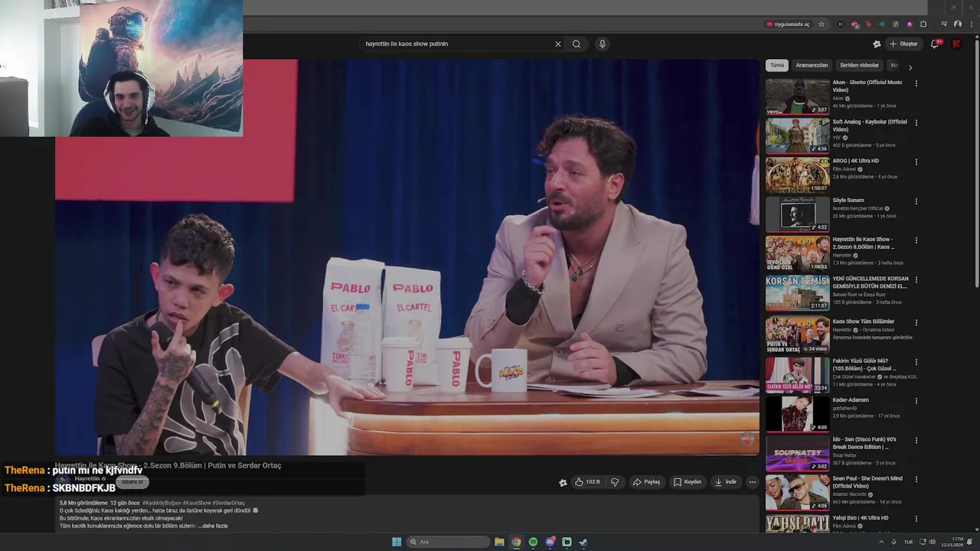Select the Aramanızdan filter chip
The width and height of the screenshot is (980, 551).
tap(812, 66)
